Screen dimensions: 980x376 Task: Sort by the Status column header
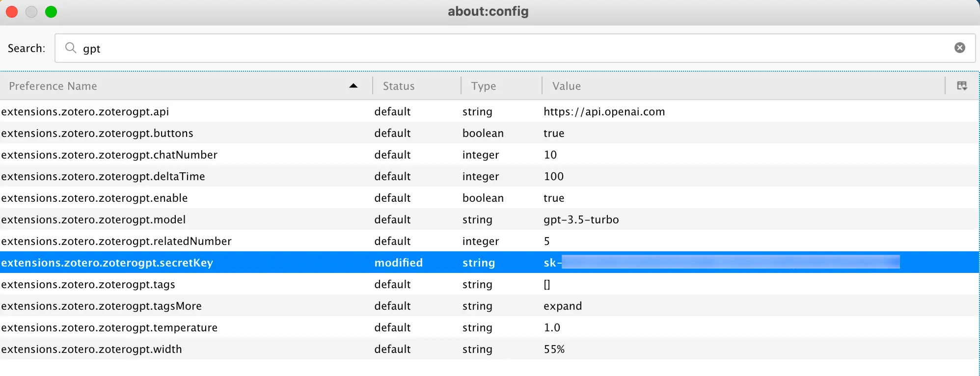[x=399, y=86]
